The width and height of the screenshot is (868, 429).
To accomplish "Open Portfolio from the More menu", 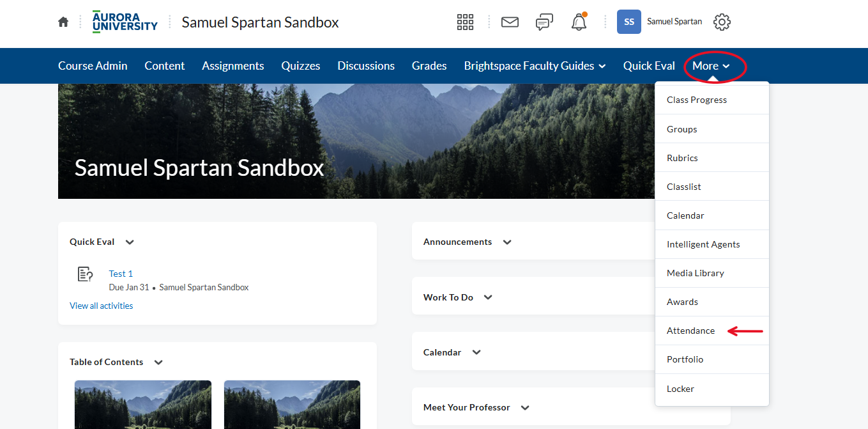I will pyautogui.click(x=712, y=359).
